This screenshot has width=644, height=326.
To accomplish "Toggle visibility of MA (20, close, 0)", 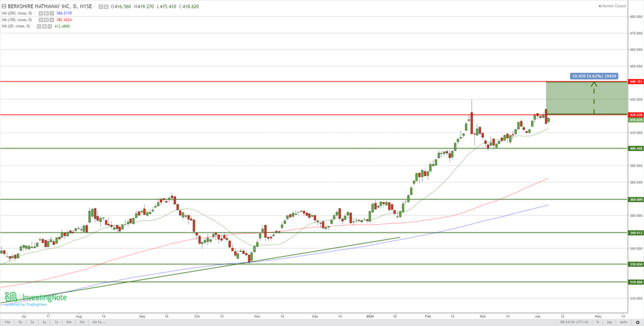I will (x=39, y=26).
